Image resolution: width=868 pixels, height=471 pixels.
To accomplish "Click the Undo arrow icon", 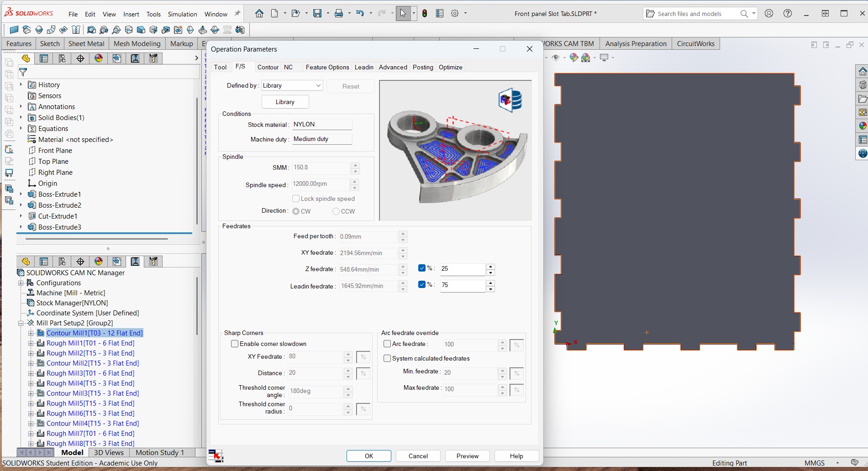I will 360,13.
